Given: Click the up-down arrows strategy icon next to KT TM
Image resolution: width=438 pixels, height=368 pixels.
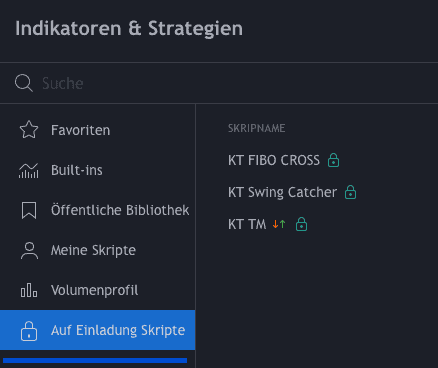Looking at the screenshot, I should pos(279,224).
